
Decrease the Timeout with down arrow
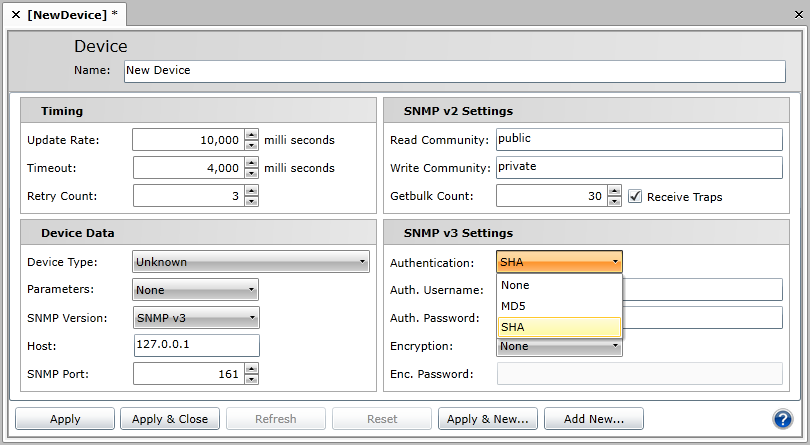252,173
